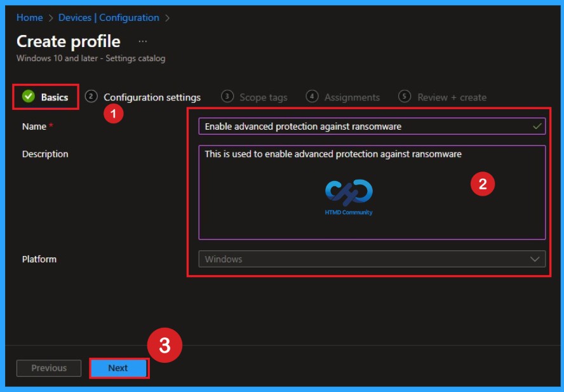
Task: Select the Assignments step label
Action: [351, 97]
